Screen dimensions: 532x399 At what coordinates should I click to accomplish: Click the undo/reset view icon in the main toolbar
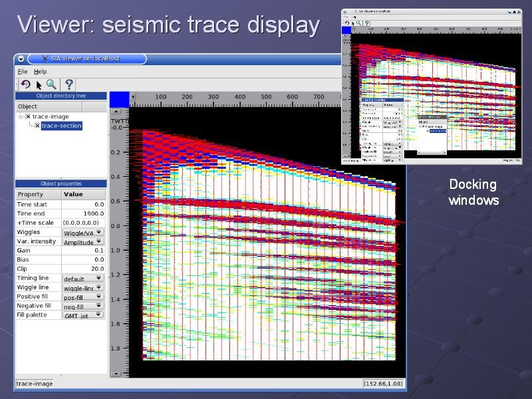25,84
